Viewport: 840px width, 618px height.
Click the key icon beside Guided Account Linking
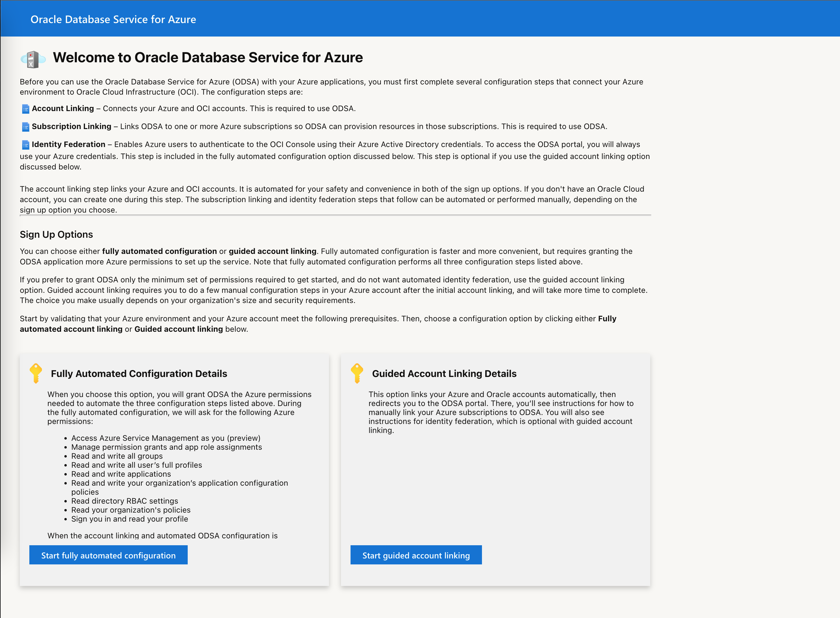point(357,373)
